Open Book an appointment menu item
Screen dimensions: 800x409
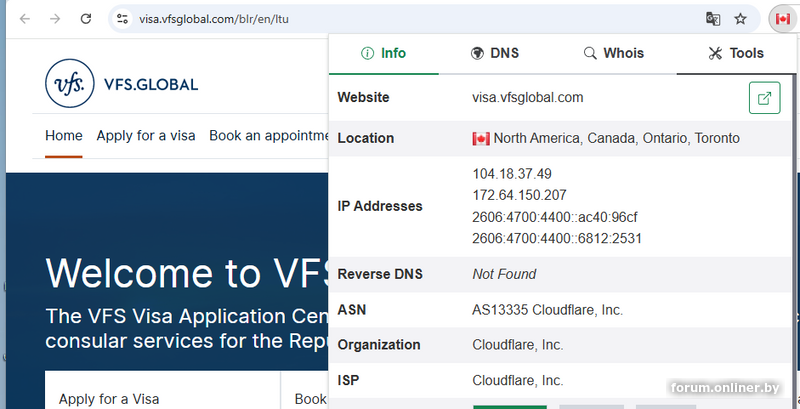269,136
